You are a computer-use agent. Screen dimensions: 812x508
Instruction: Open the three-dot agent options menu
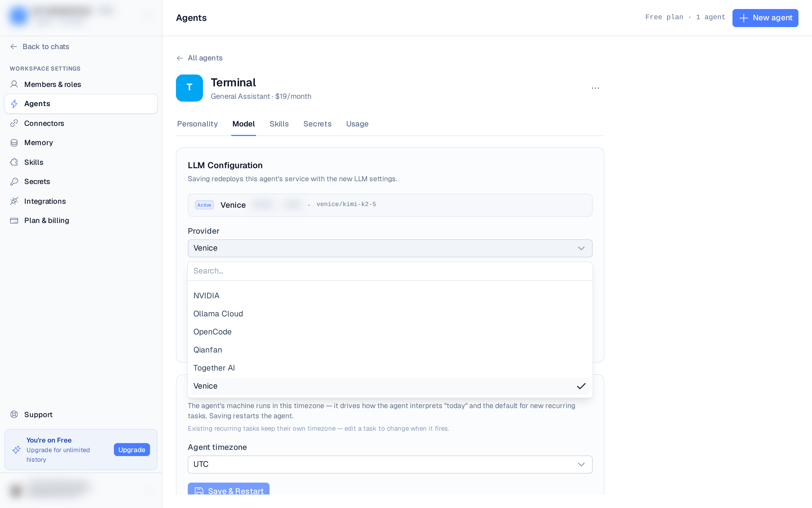click(595, 88)
